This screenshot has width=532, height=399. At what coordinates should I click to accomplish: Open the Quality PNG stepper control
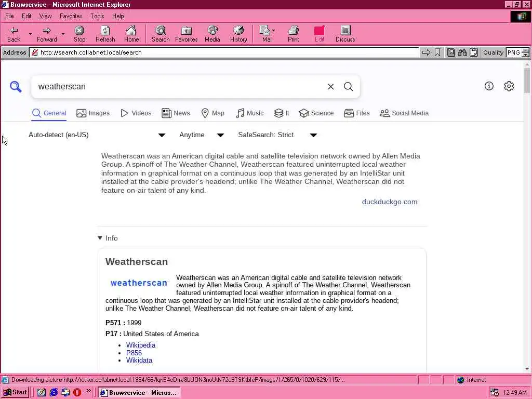point(525,52)
